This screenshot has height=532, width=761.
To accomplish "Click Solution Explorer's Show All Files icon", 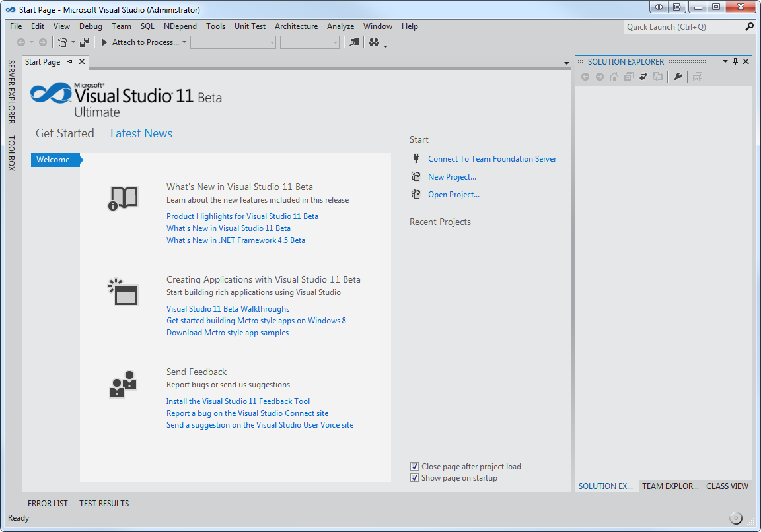I will tap(658, 77).
